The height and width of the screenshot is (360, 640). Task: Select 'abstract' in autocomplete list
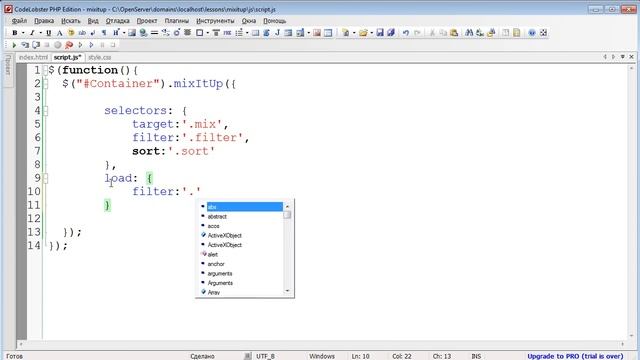click(x=217, y=216)
